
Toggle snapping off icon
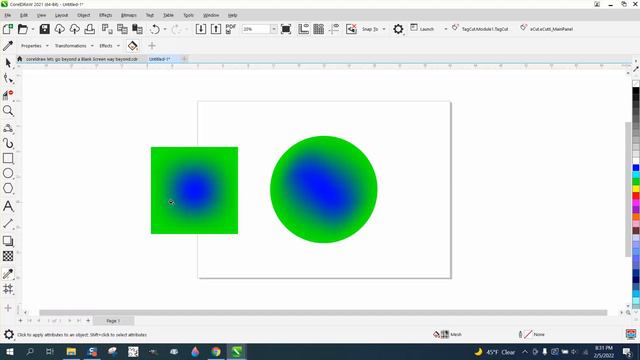pyautogui.click(x=351, y=29)
